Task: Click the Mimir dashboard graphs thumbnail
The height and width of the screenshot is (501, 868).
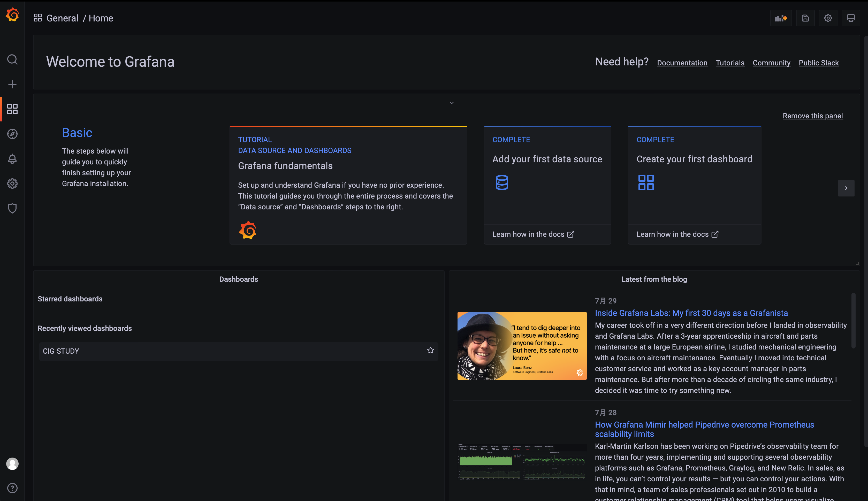Action: click(522, 462)
